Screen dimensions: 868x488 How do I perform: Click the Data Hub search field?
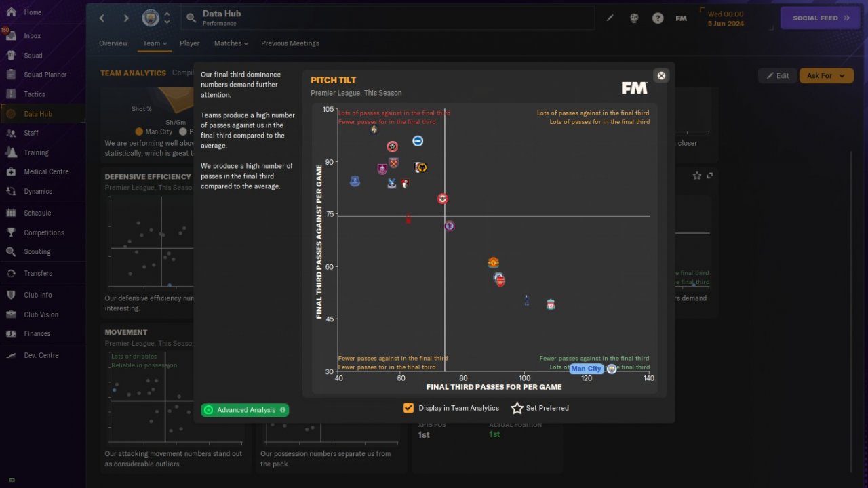(x=387, y=18)
